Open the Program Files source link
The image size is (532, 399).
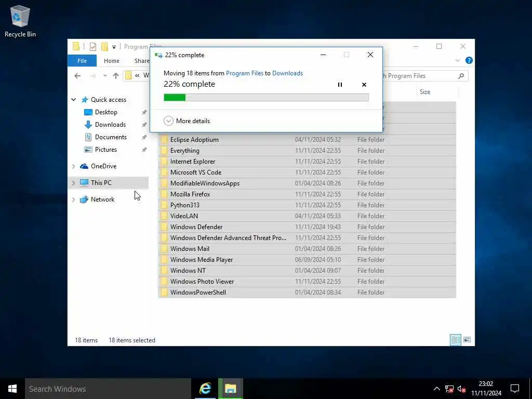point(244,73)
